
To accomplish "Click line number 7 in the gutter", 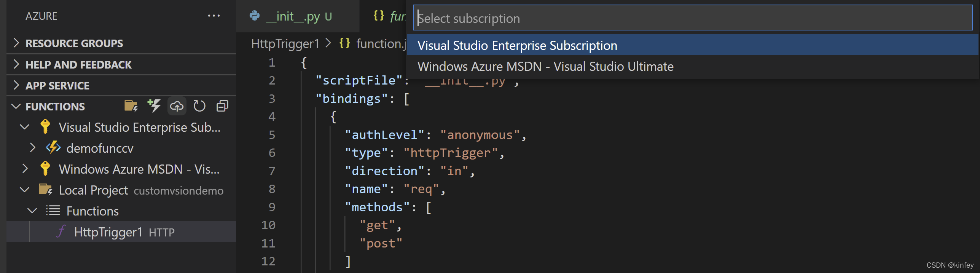I will click(272, 171).
